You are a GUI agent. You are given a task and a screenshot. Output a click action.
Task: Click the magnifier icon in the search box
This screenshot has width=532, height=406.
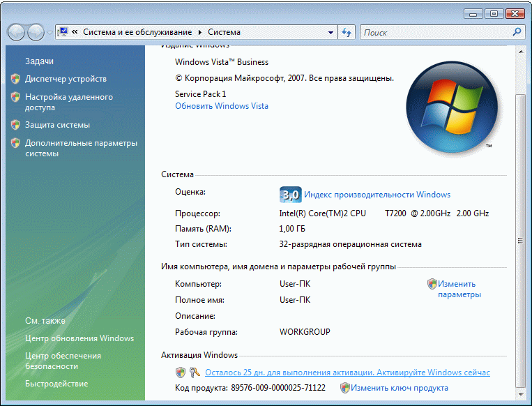click(x=517, y=32)
